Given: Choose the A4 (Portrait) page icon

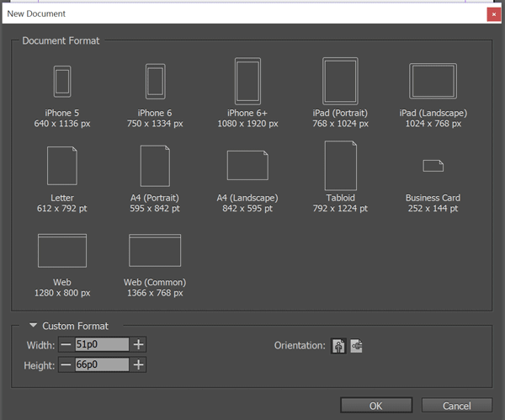Looking at the screenshot, I should click(155, 166).
